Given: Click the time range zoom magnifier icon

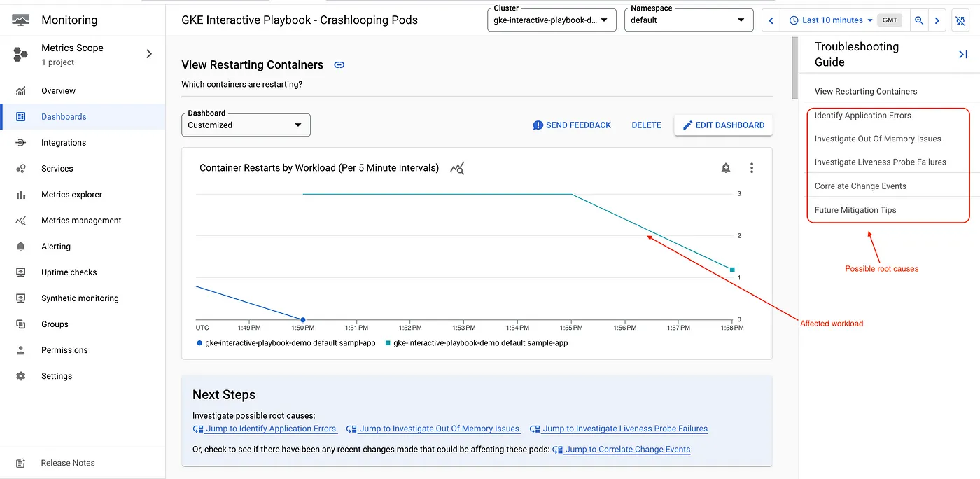Looking at the screenshot, I should pos(919,20).
